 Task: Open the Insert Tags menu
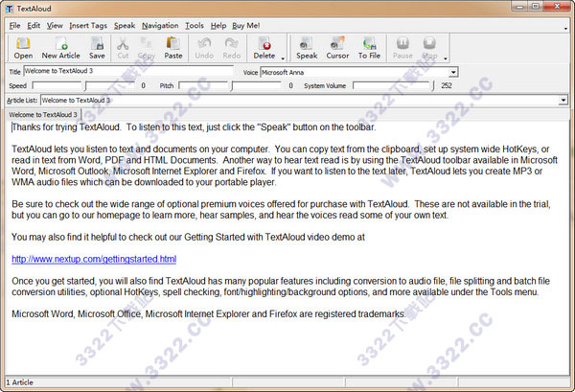point(88,25)
